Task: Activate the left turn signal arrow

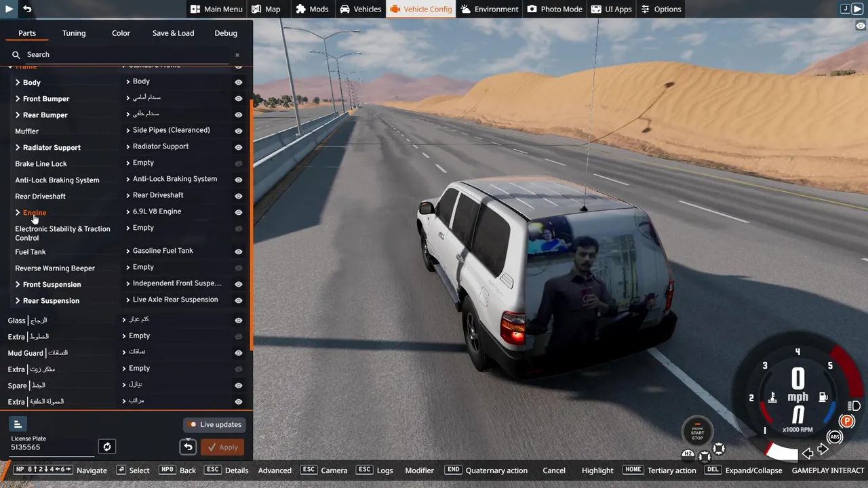Action: coord(807,453)
